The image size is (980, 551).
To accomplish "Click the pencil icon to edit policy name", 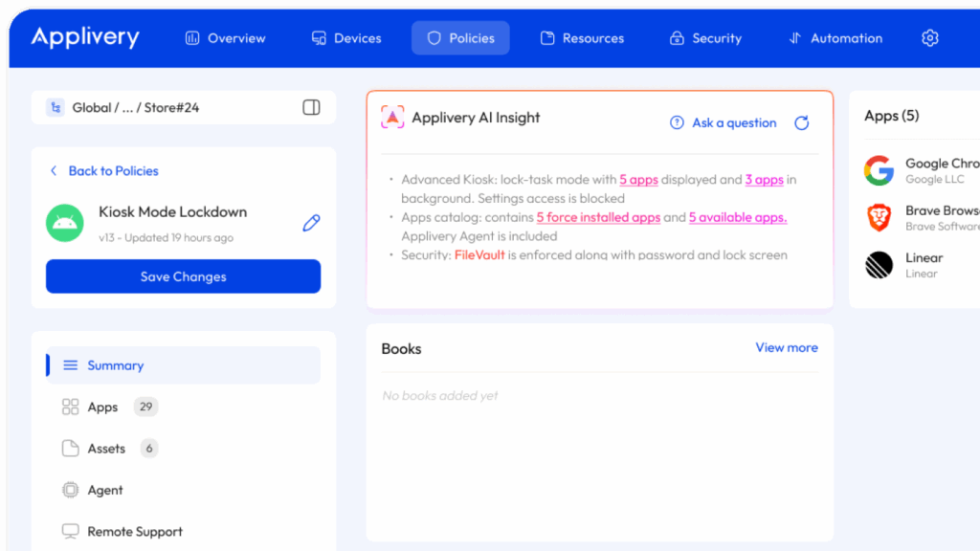I will click(x=311, y=223).
